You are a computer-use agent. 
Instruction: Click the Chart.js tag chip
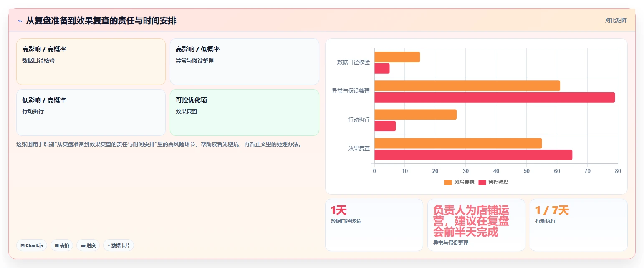pos(32,245)
